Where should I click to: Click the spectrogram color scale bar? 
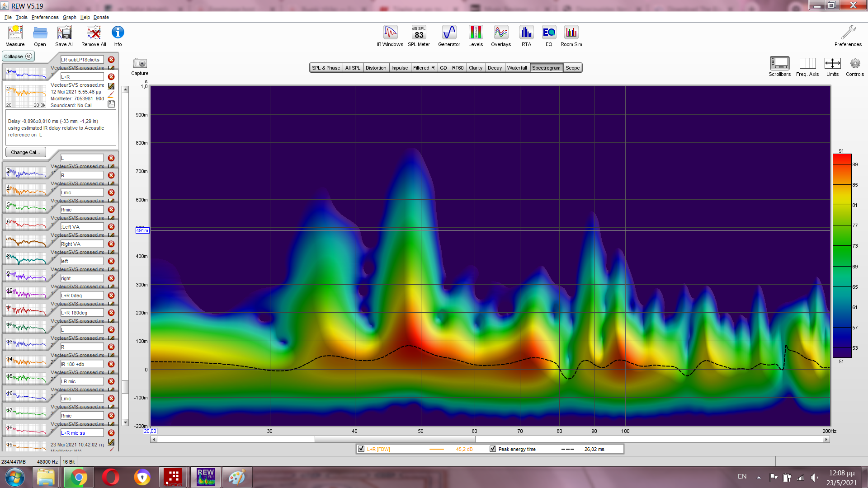point(842,256)
